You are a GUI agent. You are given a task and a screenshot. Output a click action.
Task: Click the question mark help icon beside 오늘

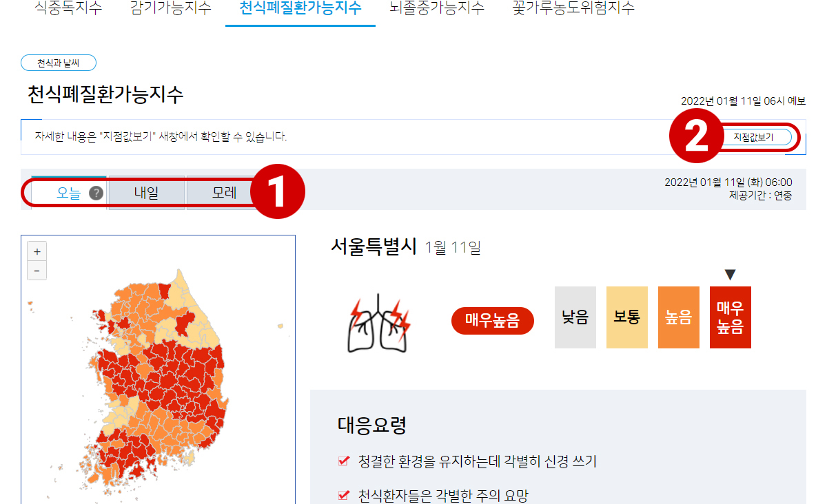[x=96, y=193]
